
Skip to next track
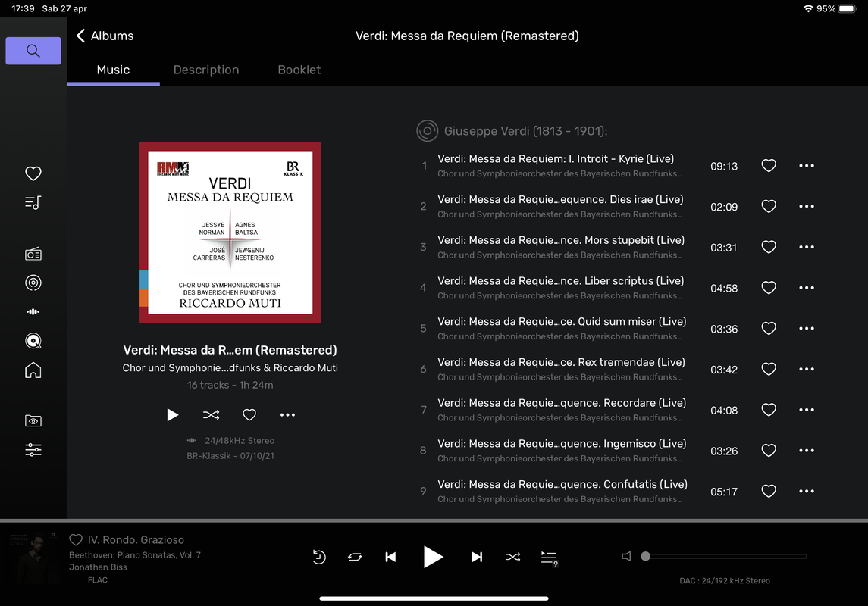tap(477, 557)
